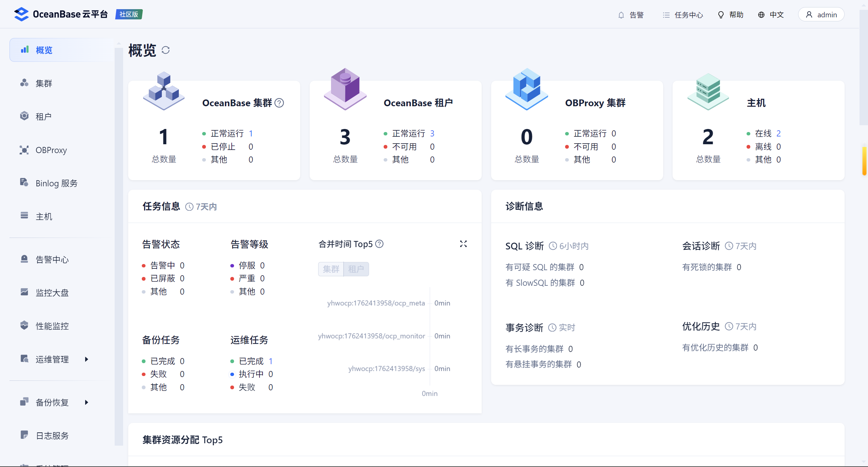Click the 正常运行 count 3 tenant link

pos(432,133)
